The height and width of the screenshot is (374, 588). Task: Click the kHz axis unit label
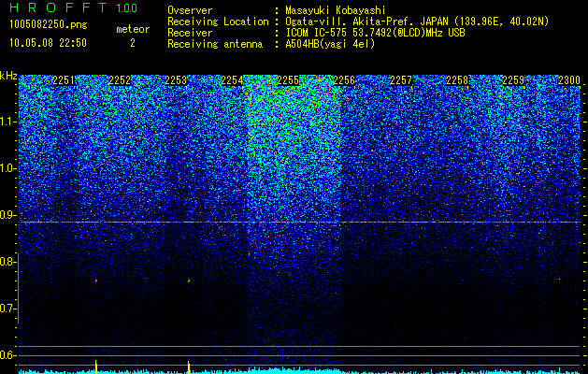coord(8,76)
